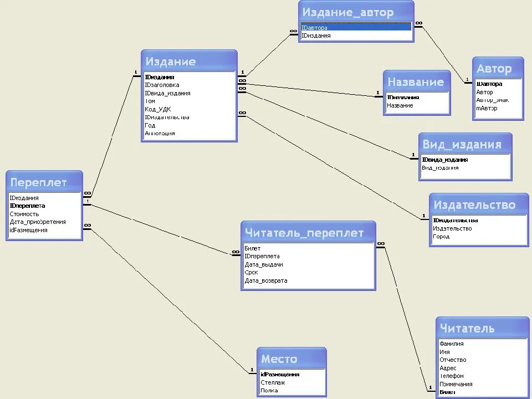Click the Примечания field
The height and width of the screenshot is (399, 532).
coord(483,384)
